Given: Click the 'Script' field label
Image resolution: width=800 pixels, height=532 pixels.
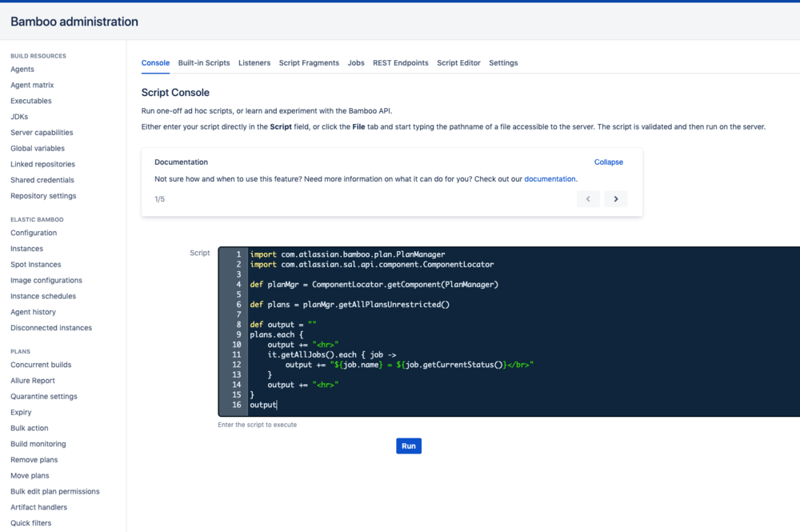Looking at the screenshot, I should (199, 253).
